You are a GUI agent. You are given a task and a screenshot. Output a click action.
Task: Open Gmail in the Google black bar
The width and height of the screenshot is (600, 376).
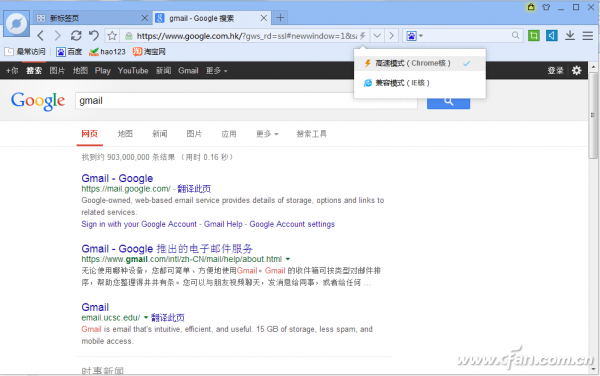(x=188, y=71)
